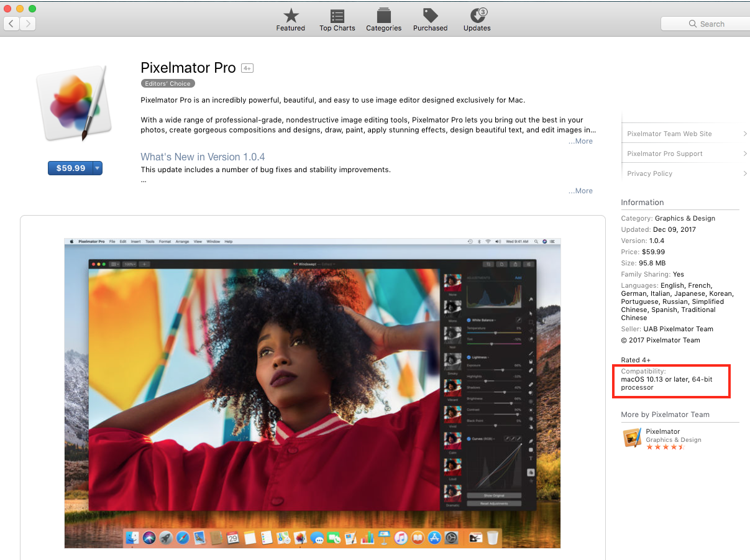Image resolution: width=750 pixels, height=560 pixels.
Task: Click the large Pixelmator Pro screenshot preview
Action: point(313,393)
